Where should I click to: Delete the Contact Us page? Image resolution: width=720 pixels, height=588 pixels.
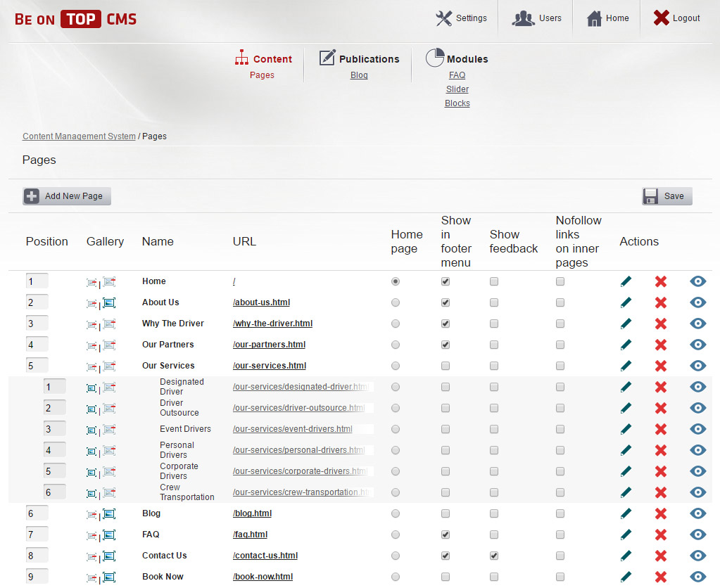(x=661, y=556)
